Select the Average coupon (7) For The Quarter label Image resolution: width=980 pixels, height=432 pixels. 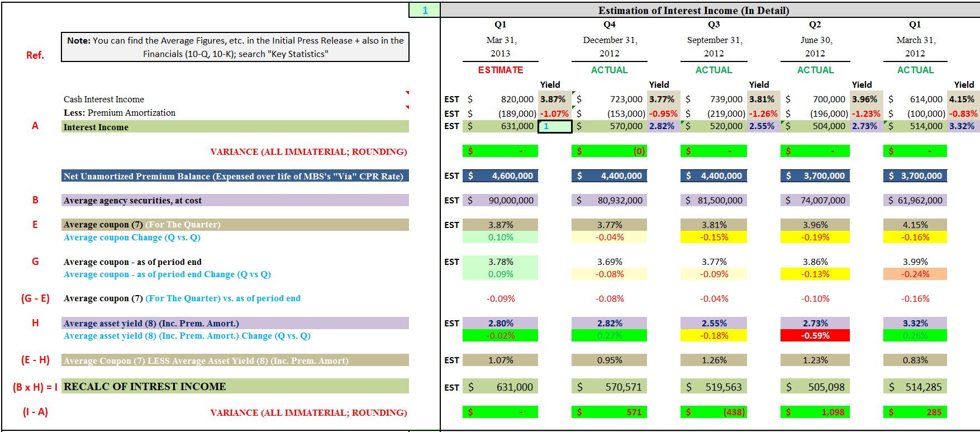coord(235,225)
